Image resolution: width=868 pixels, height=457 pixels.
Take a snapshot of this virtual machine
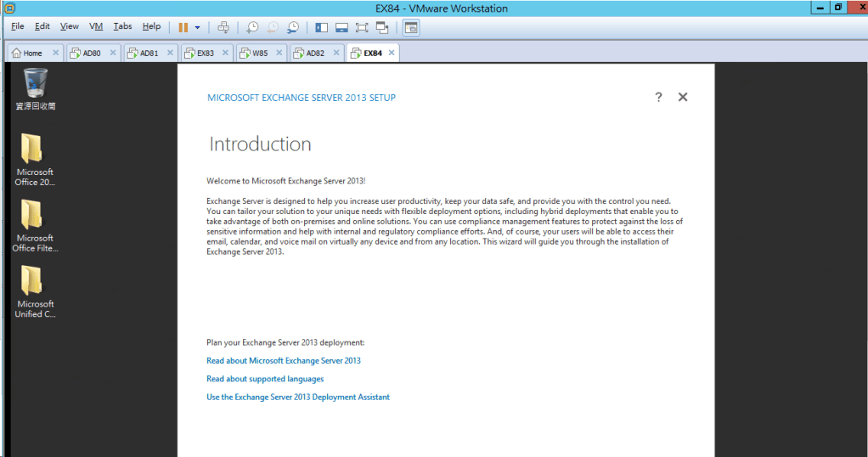pyautogui.click(x=253, y=27)
